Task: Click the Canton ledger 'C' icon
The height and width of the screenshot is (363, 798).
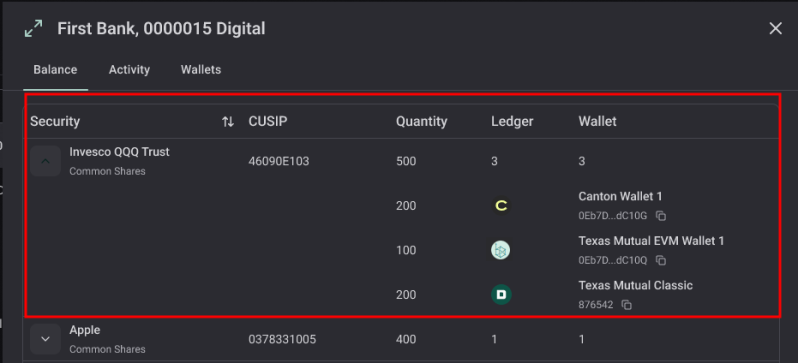Action: [x=501, y=206]
